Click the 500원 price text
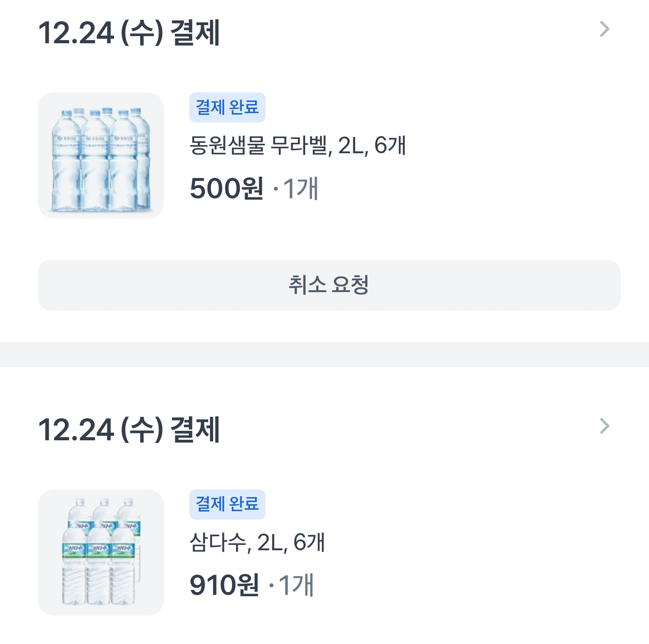 pyautogui.click(x=227, y=188)
